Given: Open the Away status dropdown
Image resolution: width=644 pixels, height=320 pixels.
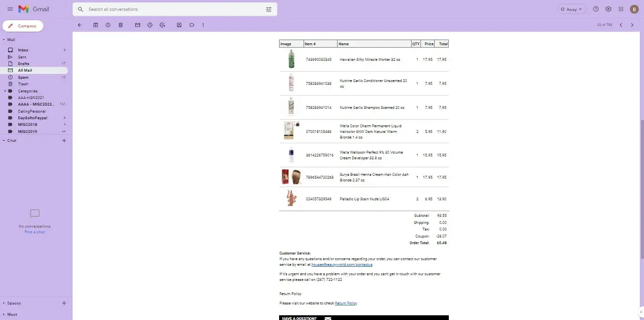Looking at the screenshot, I should [x=571, y=9].
